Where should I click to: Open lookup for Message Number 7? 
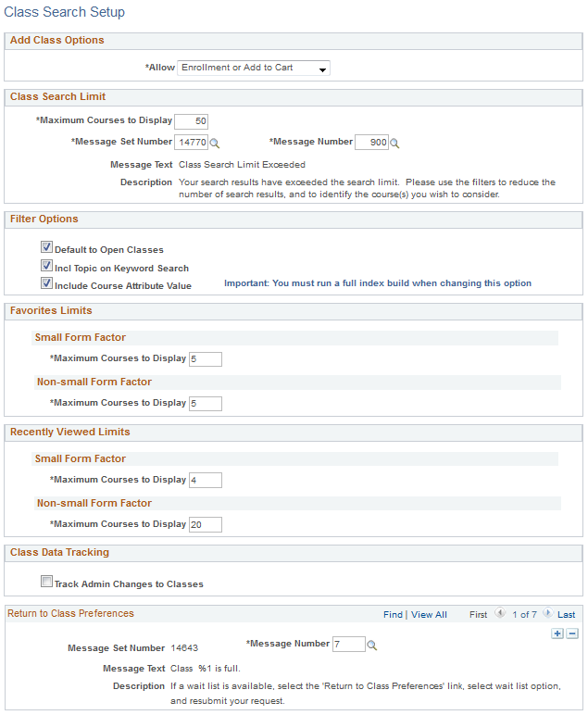372,646
